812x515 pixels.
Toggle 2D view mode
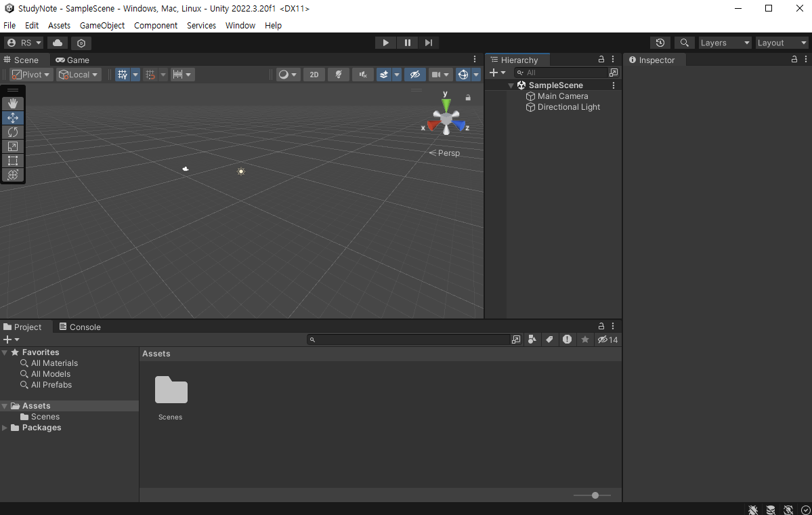tap(314, 75)
